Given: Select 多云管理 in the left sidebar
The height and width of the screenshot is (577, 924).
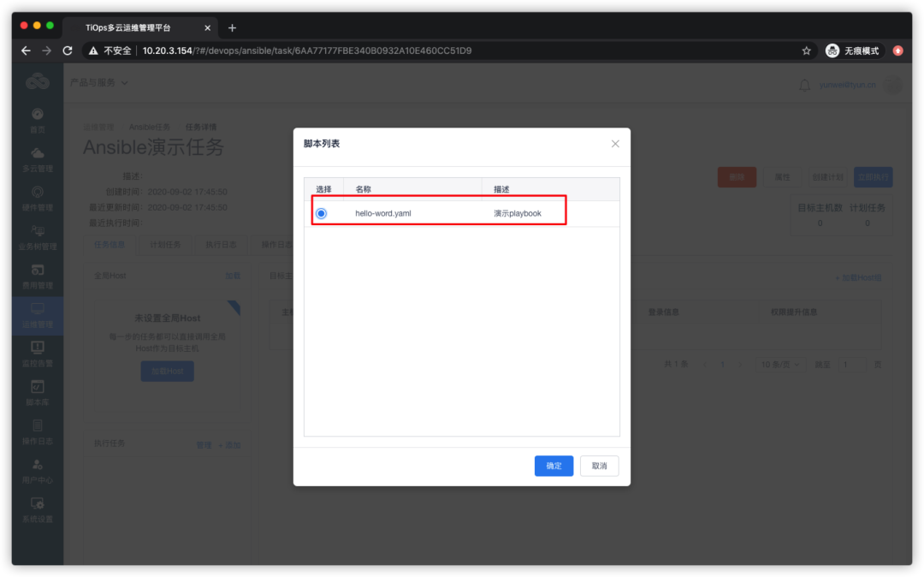Looking at the screenshot, I should 36,161.
